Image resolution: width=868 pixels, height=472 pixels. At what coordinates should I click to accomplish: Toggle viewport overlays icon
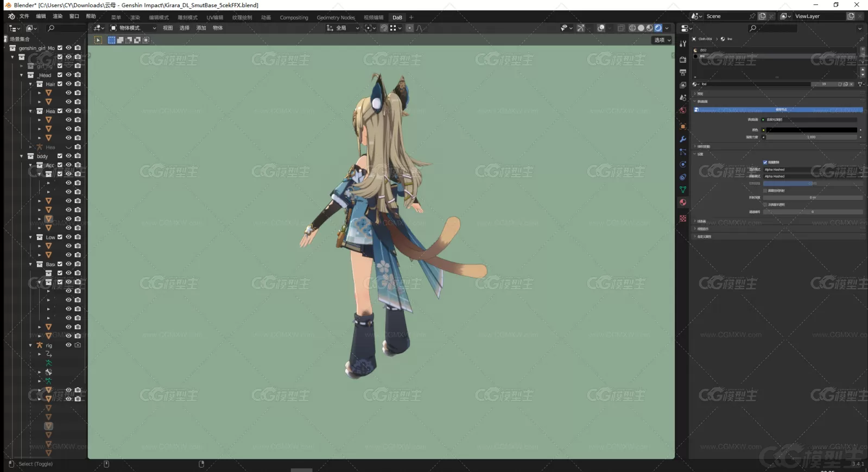[601, 28]
